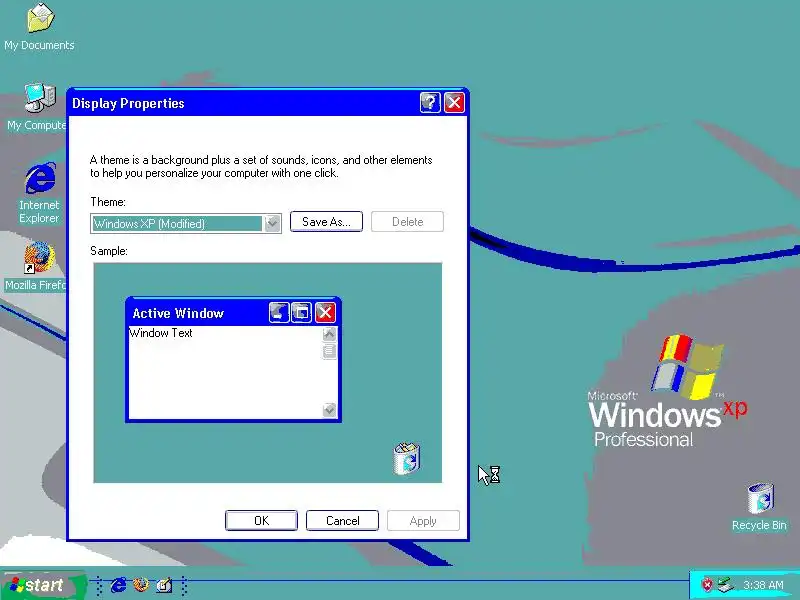This screenshot has width=800, height=600.
Task: Confirm with the OK button
Action: coord(261,520)
